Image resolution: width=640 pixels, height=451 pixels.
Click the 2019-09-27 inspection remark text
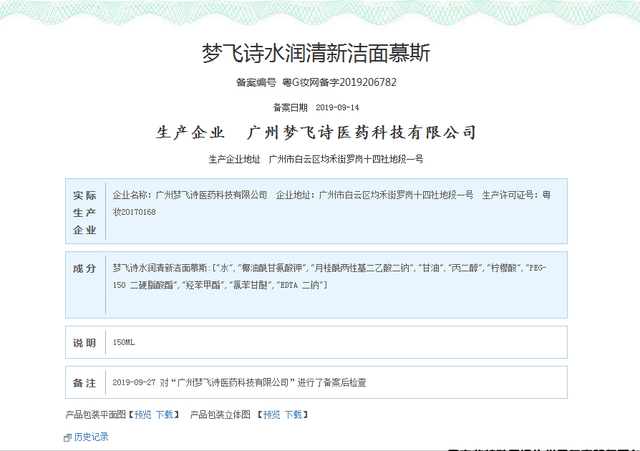click(x=240, y=382)
